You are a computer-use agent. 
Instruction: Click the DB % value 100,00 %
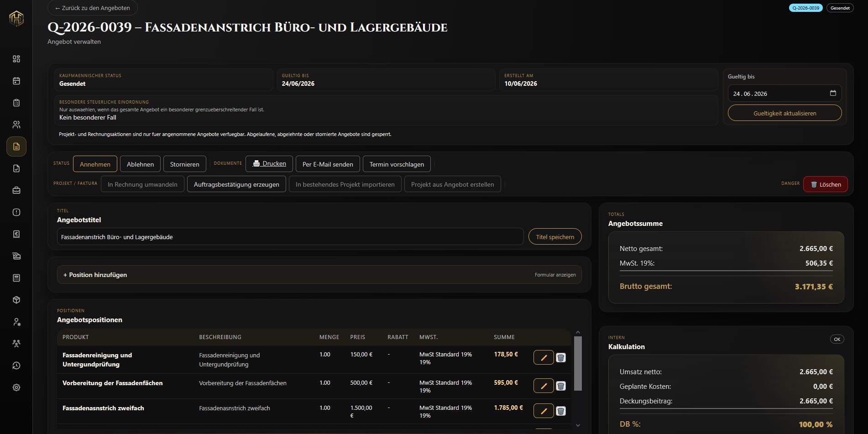[816, 424]
